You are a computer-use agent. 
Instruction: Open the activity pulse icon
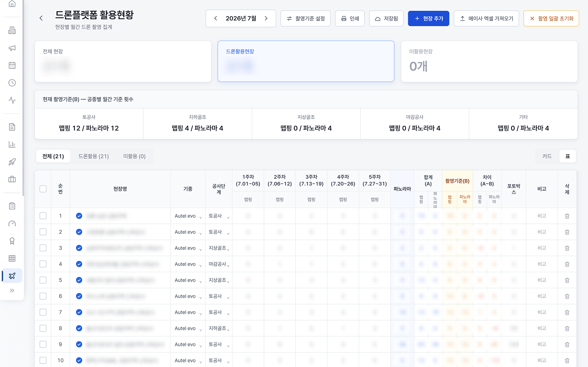pyautogui.click(x=12, y=100)
